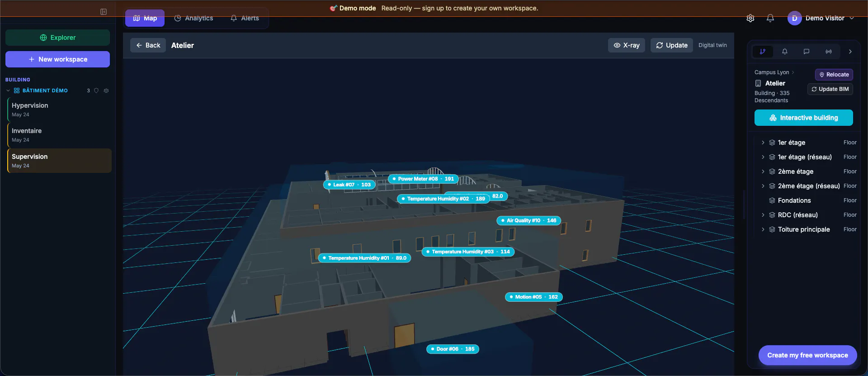
Task: Open the settings gear icon
Action: click(750, 18)
